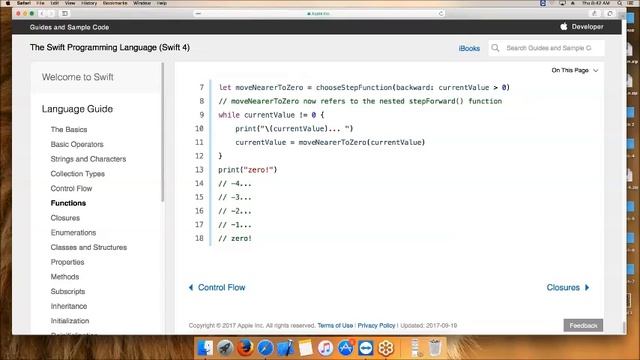The height and width of the screenshot is (360, 640).
Task: Open Collection Types chapter
Action: [78, 173]
